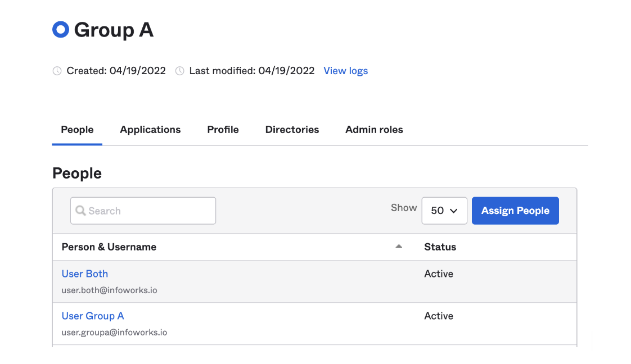Click the Person & Username column header
The image size is (631, 364).
click(109, 247)
